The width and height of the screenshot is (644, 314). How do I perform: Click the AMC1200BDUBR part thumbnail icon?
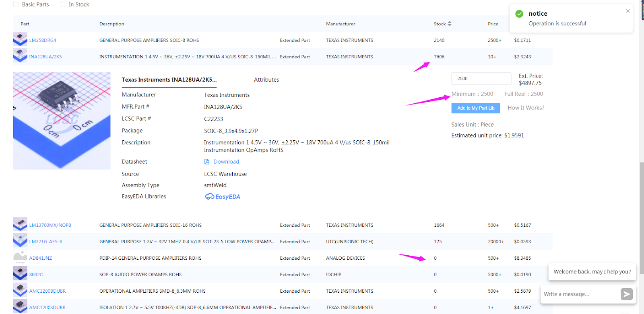coord(20,290)
